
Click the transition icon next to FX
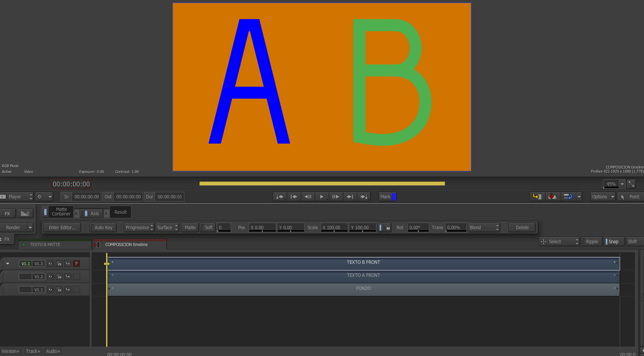25,213
